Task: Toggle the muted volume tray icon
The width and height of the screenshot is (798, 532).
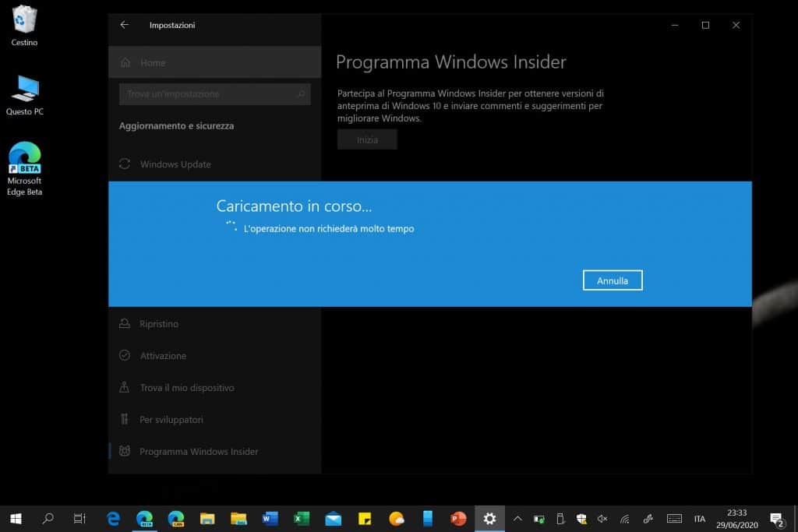Action: click(602, 519)
